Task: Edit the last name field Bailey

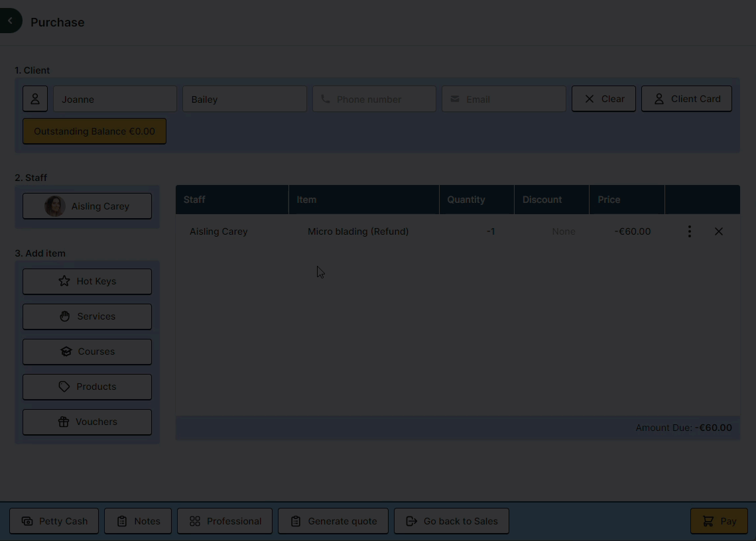Action: coord(245,99)
